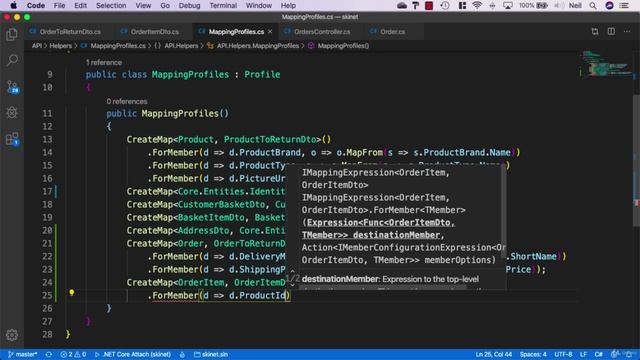This screenshot has height=360, width=640.
Task: Open the Time Machine menu bar icon
Action: [445, 6]
